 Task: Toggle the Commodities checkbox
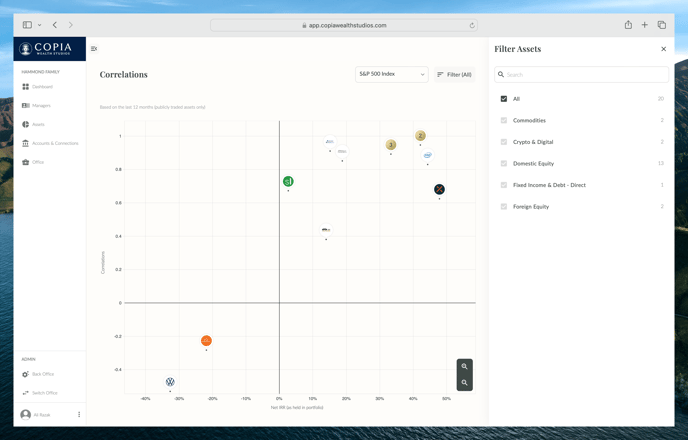(x=504, y=121)
